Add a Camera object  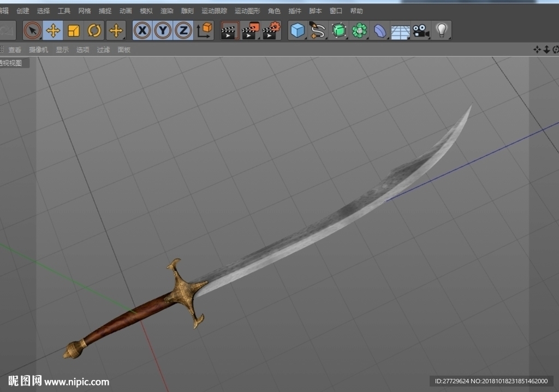[421, 31]
